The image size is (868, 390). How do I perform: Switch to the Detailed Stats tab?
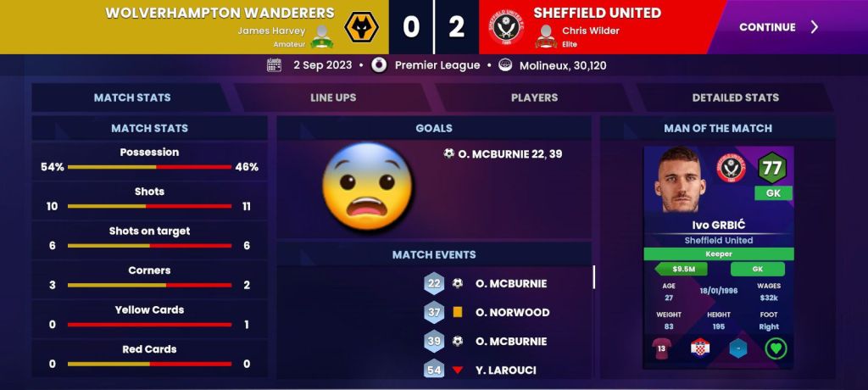coord(735,97)
